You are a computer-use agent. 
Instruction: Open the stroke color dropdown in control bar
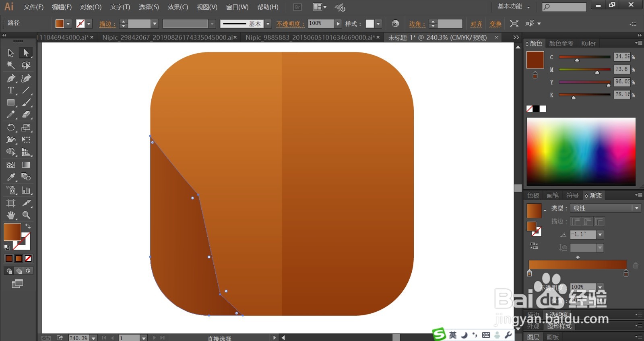(x=89, y=24)
